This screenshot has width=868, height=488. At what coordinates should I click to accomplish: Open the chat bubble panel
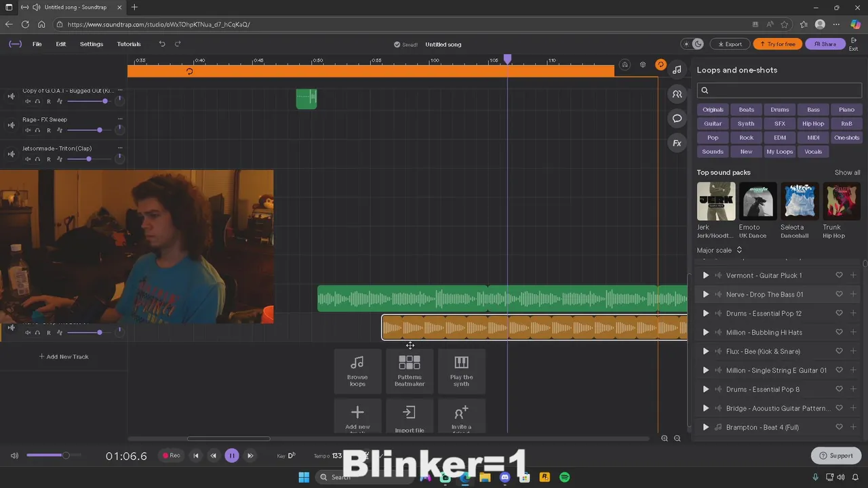(677, 119)
